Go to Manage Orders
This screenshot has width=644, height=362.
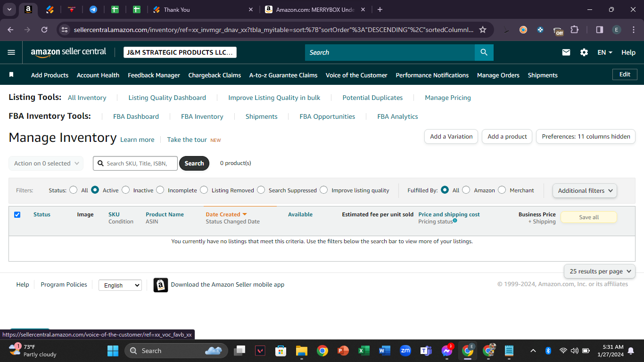pos(498,75)
